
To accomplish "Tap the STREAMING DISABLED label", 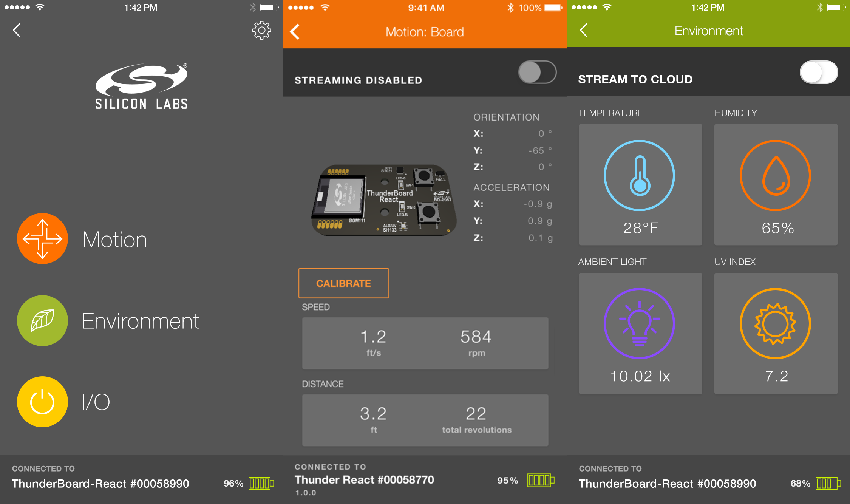I will click(x=358, y=80).
